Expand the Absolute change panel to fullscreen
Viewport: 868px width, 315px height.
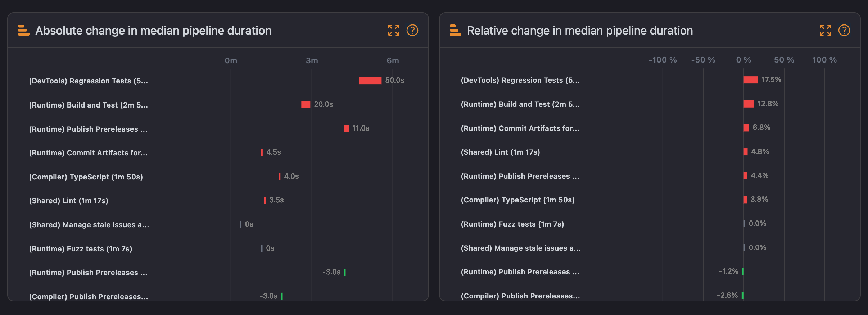(394, 30)
